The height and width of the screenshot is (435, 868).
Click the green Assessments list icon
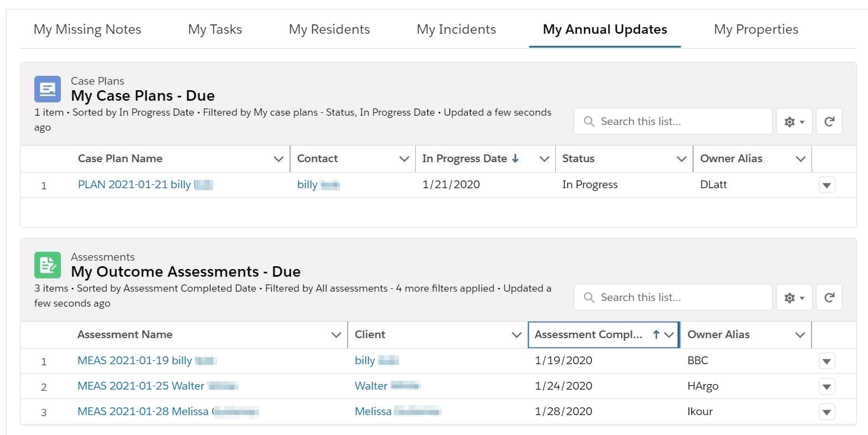coord(48,265)
